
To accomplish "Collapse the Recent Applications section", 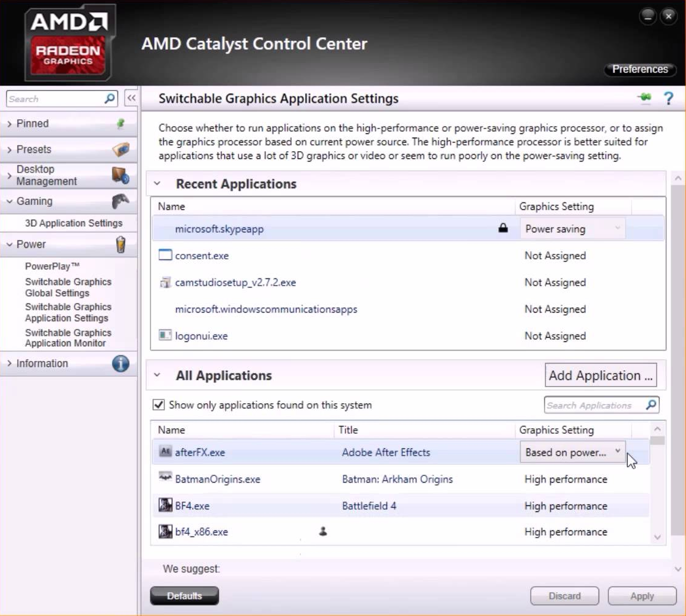I will click(157, 184).
